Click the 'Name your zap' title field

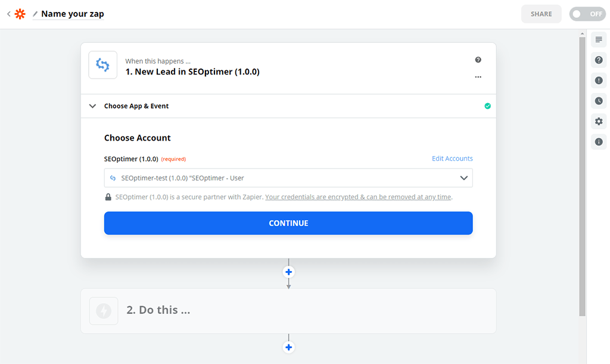pos(73,14)
